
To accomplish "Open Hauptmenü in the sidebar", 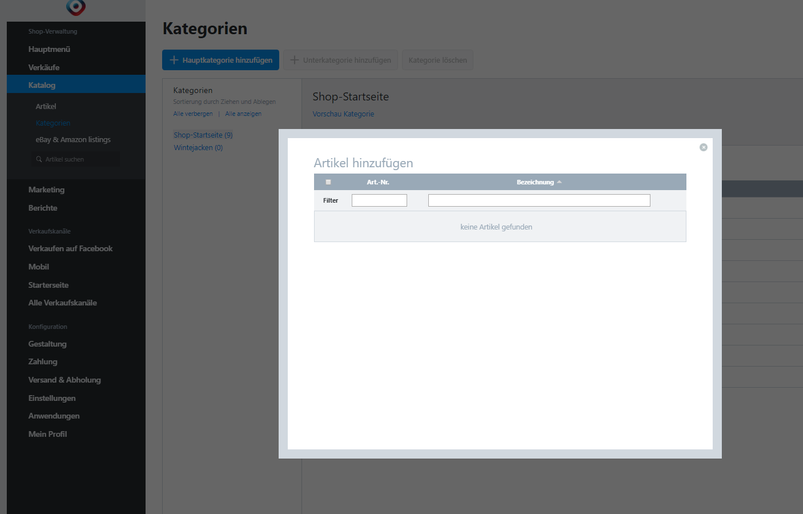I will (x=49, y=49).
